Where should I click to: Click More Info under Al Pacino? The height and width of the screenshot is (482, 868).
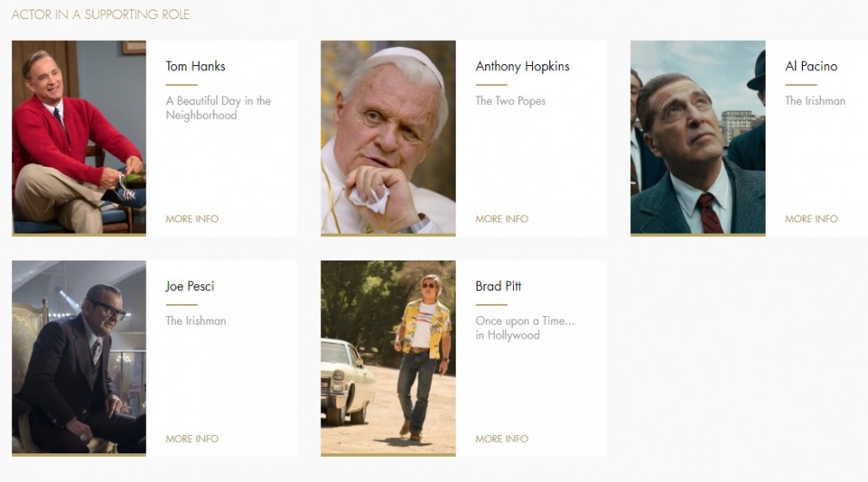tap(811, 219)
